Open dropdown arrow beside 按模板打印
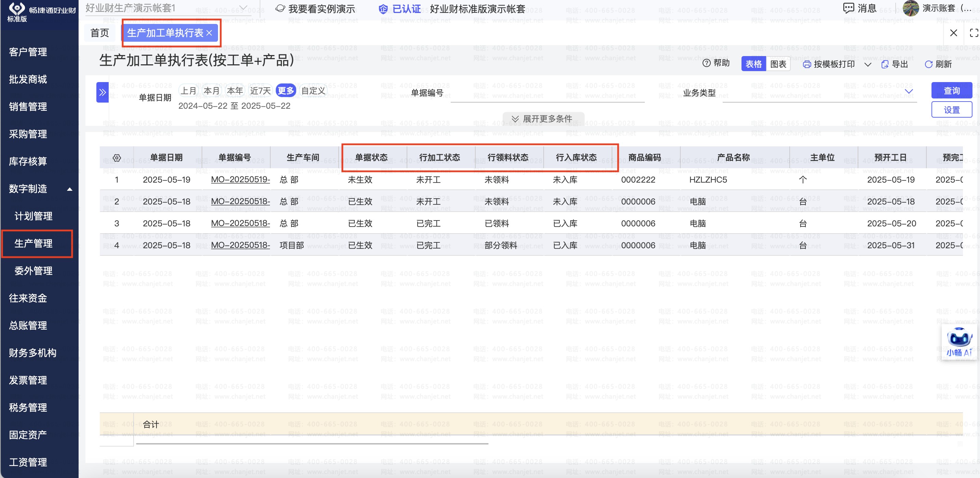This screenshot has width=980, height=478. 868,64
